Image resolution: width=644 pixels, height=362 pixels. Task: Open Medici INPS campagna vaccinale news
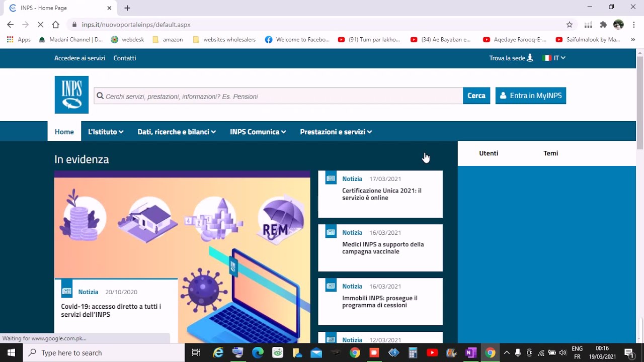click(383, 248)
